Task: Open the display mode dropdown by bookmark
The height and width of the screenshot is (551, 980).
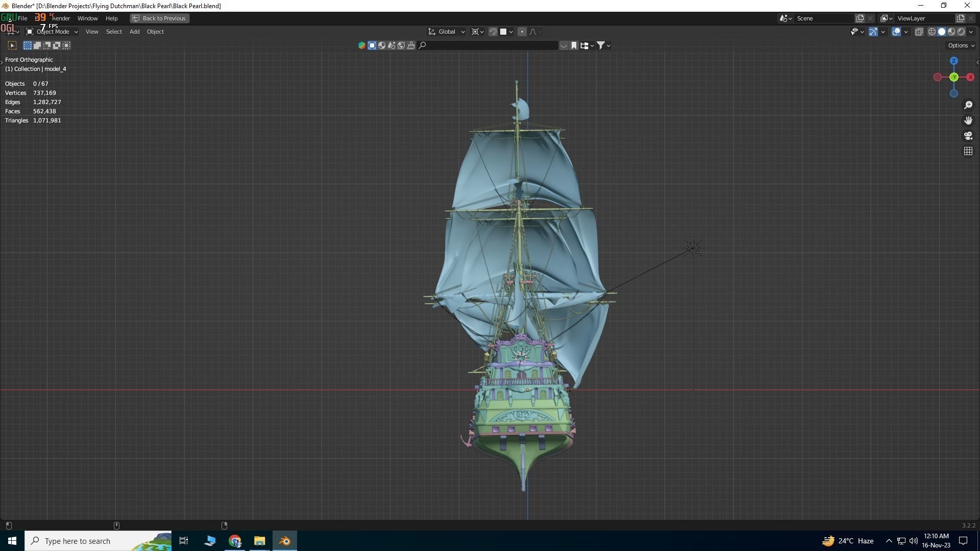Action: (x=587, y=45)
